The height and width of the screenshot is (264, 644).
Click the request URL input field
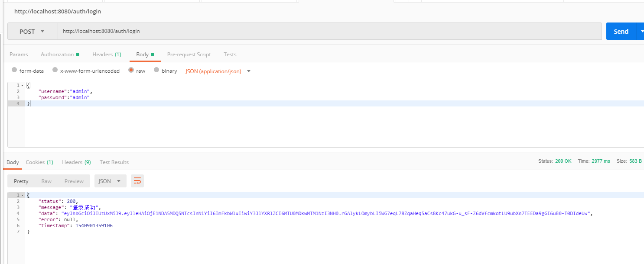(329, 31)
